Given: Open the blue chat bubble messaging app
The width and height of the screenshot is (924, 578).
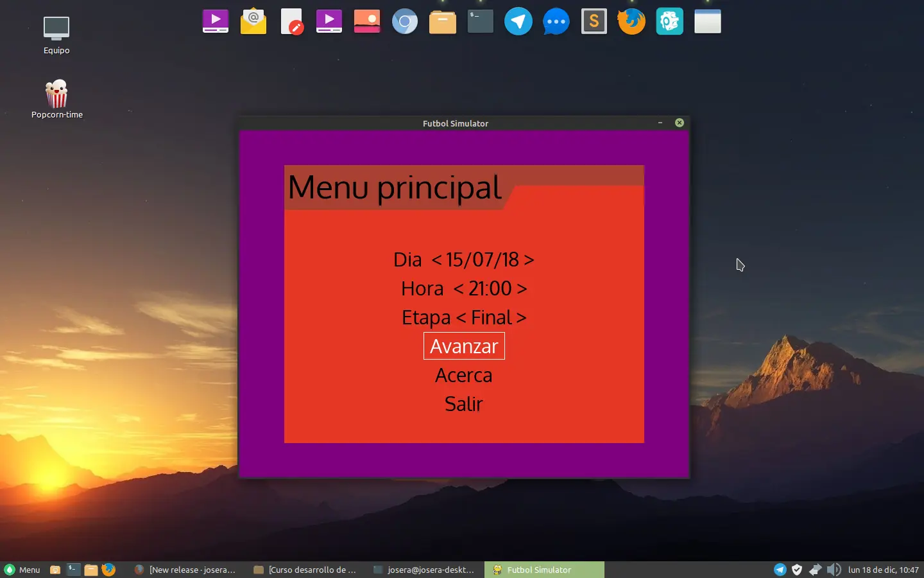Looking at the screenshot, I should pos(556,22).
